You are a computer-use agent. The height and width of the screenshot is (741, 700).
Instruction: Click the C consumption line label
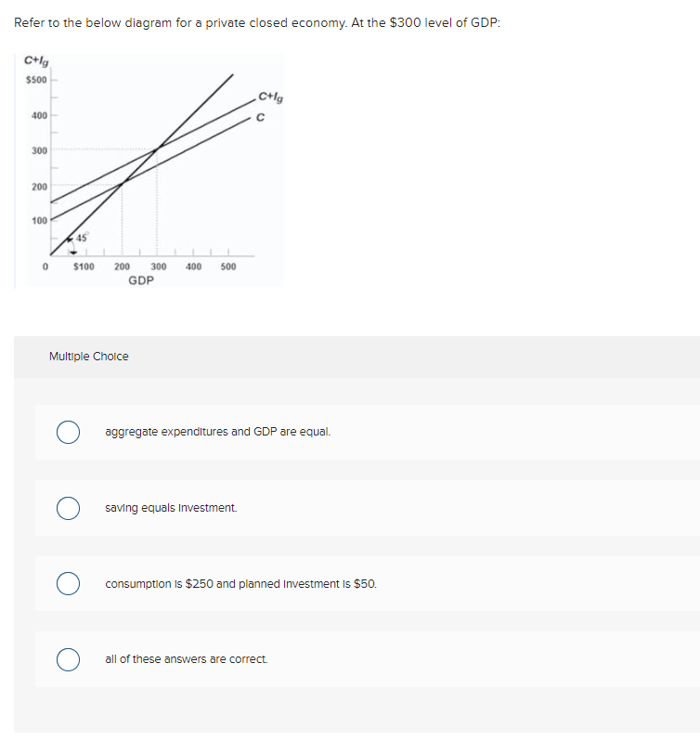pyautogui.click(x=260, y=117)
